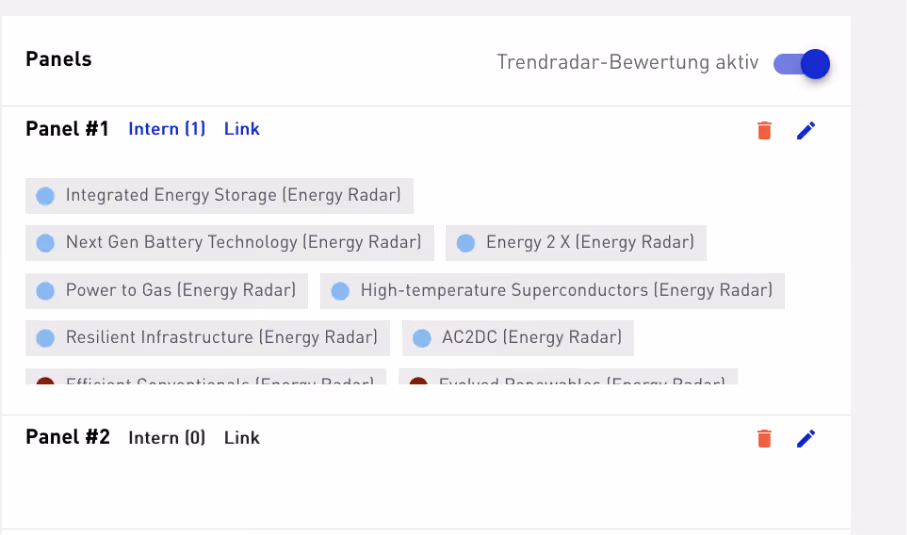Open Intern (1) link of Panel #1
The image size is (907, 535).
(x=167, y=128)
